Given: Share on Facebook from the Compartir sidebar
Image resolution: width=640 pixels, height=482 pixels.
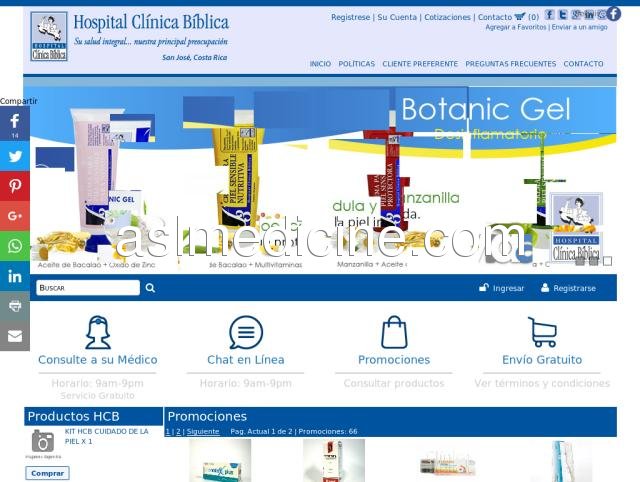Looking at the screenshot, I should (15, 124).
